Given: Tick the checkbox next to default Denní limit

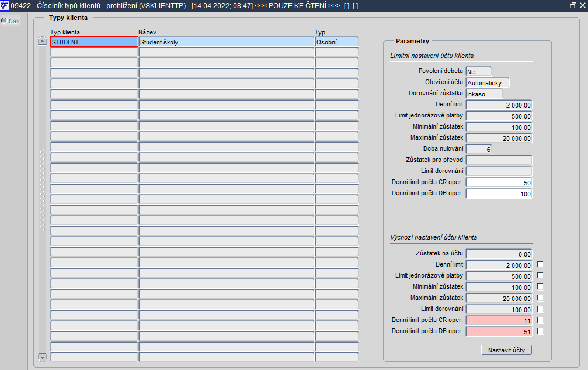Looking at the screenshot, I should coord(540,265).
